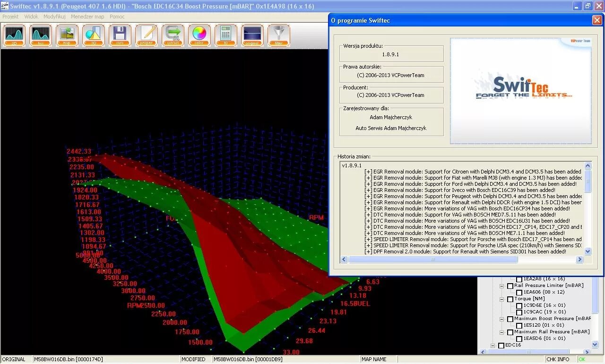
Task: Click the changelog horizontal scroll left arrow
Action: point(344,259)
